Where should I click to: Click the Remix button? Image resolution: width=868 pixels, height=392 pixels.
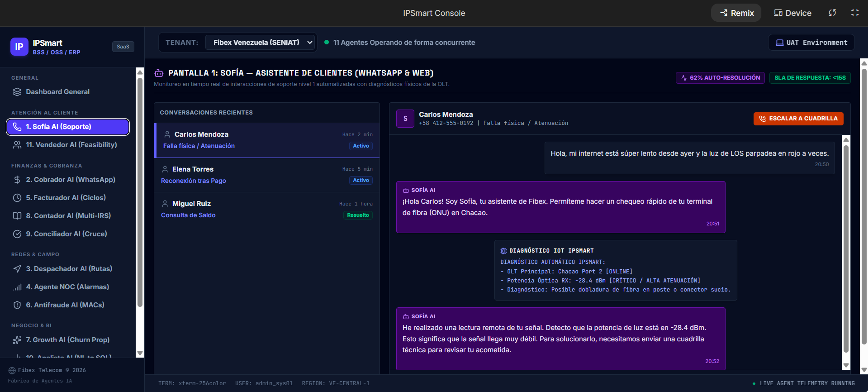pos(736,13)
